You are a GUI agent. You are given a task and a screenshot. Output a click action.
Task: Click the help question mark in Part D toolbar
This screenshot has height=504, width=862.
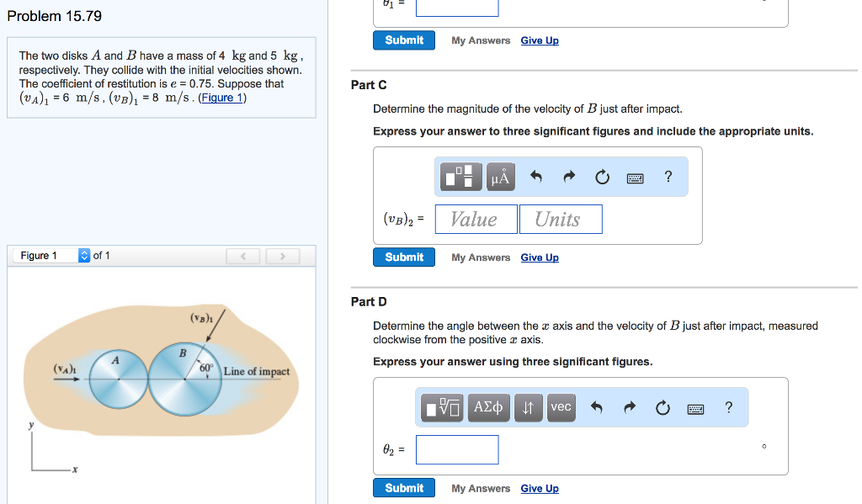[728, 407]
